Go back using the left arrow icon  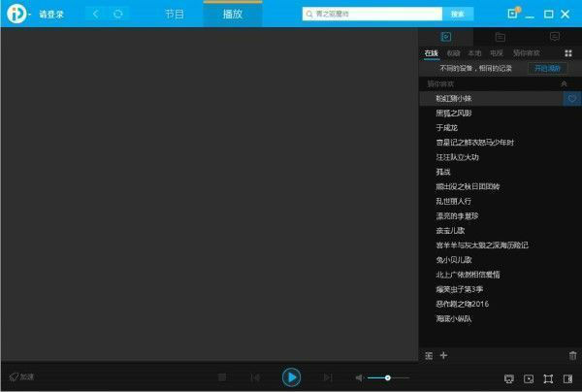95,15
